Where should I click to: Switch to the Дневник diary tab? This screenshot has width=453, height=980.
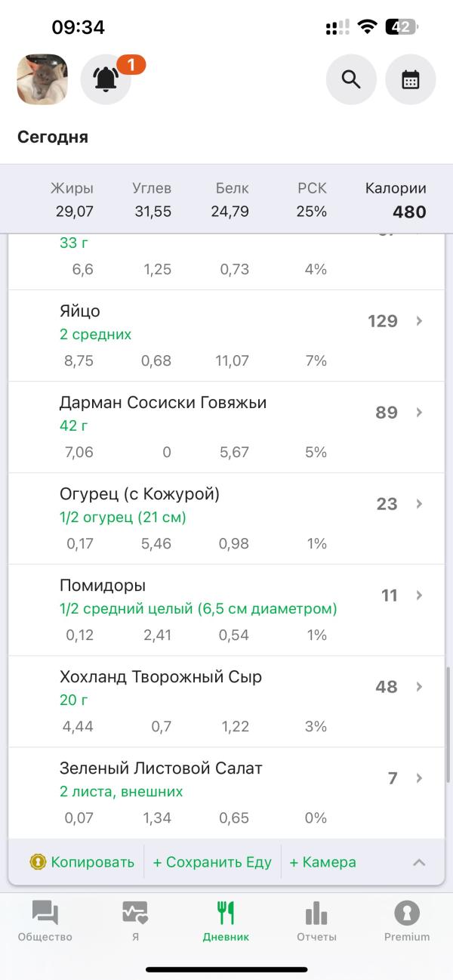[x=226, y=921]
